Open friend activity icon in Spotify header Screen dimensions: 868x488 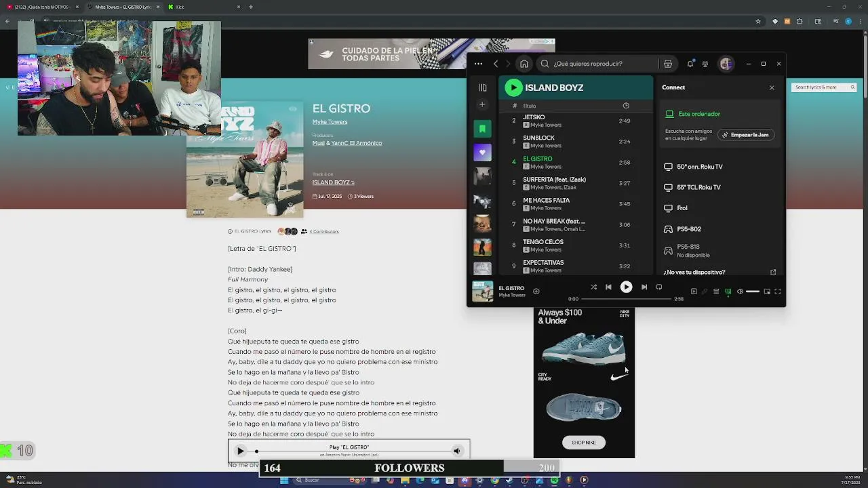point(705,64)
